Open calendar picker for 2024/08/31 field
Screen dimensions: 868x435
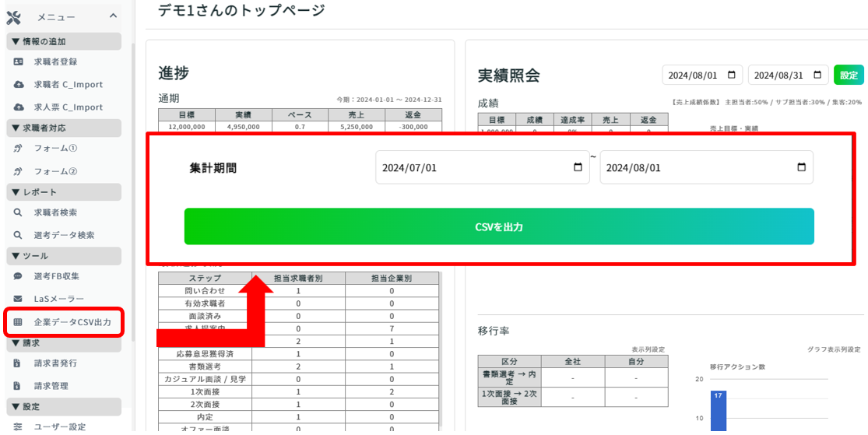pos(817,75)
